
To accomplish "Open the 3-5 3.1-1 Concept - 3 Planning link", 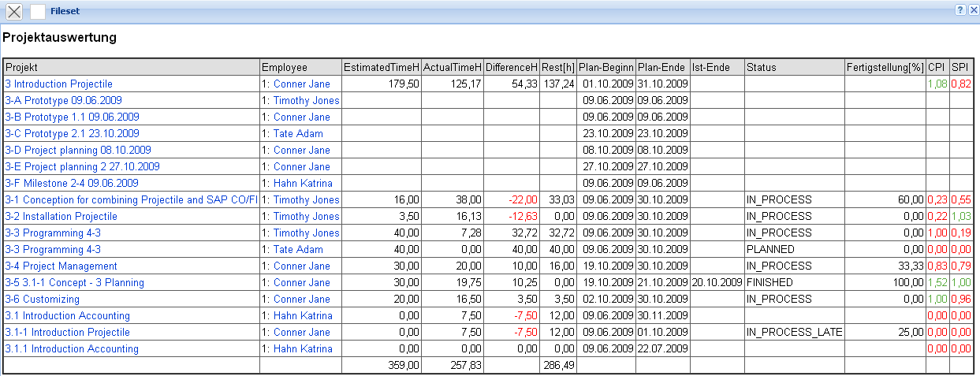I will pyautogui.click(x=74, y=283).
